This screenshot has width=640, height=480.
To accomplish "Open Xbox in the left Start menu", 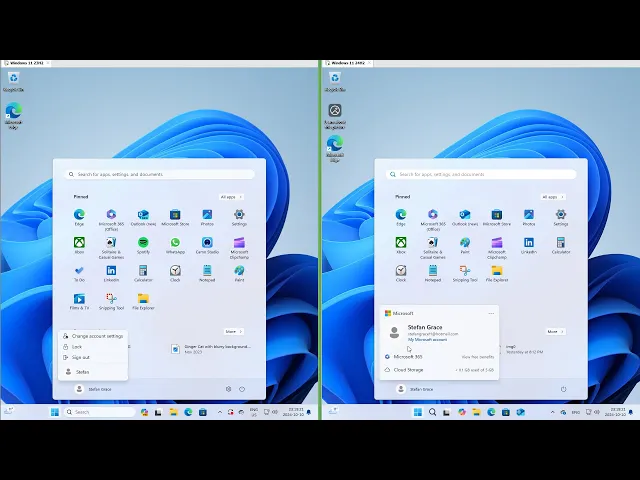I will coord(79,245).
